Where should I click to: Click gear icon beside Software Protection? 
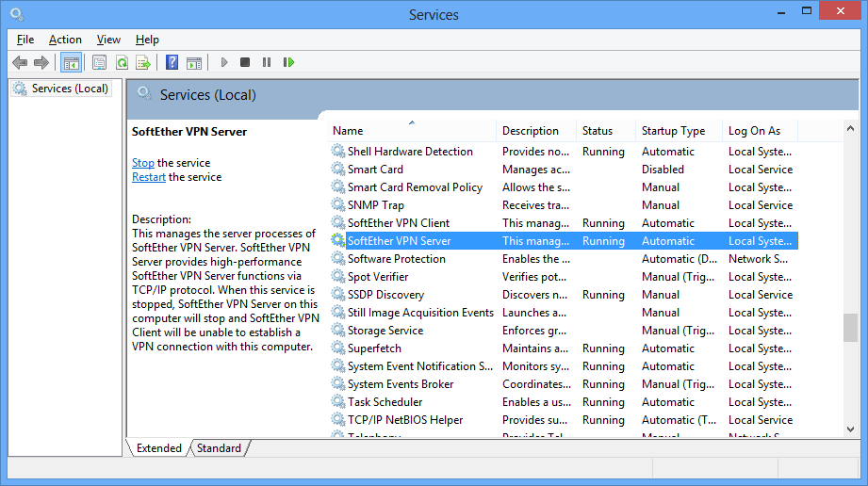tap(338, 258)
